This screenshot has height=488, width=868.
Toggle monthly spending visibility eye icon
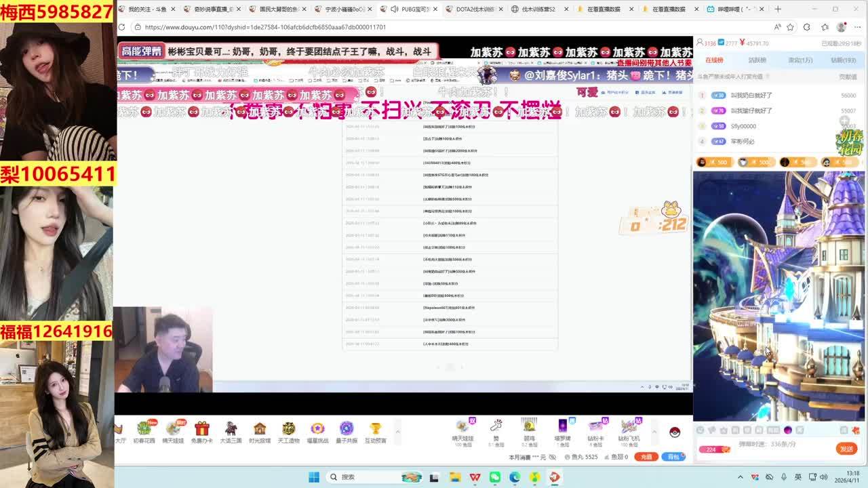[x=552, y=457]
